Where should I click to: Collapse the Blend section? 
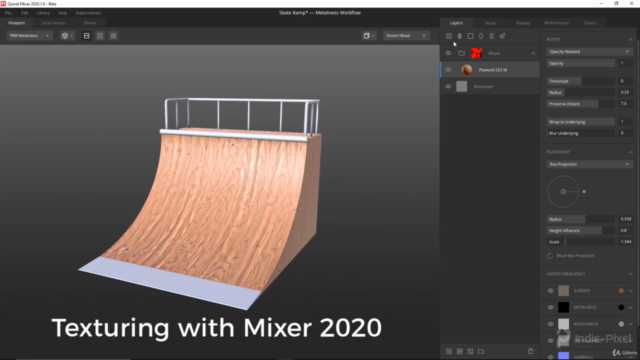[631, 39]
